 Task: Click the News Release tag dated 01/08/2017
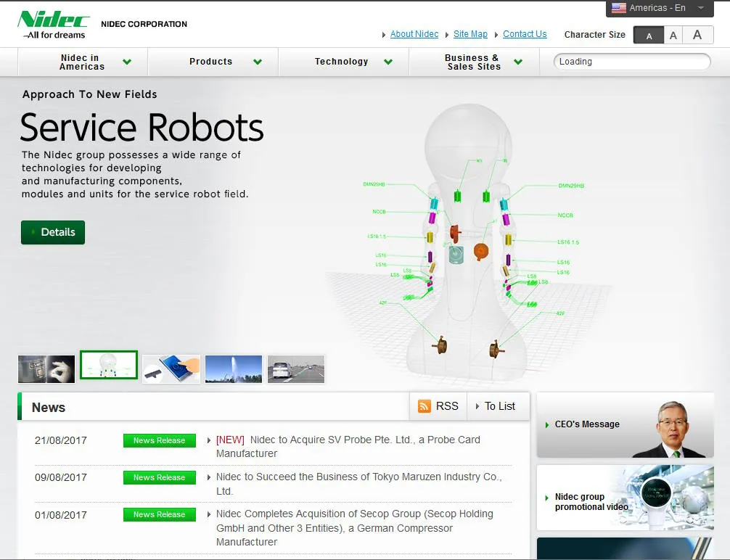pyautogui.click(x=159, y=514)
